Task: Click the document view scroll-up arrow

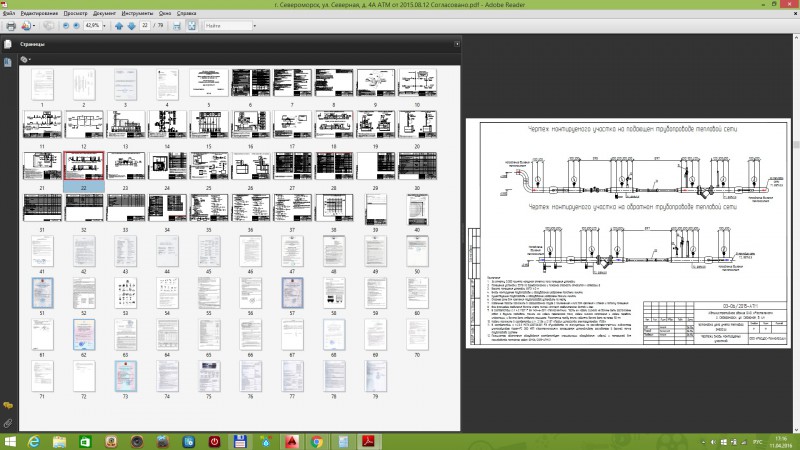Action: tap(796, 37)
